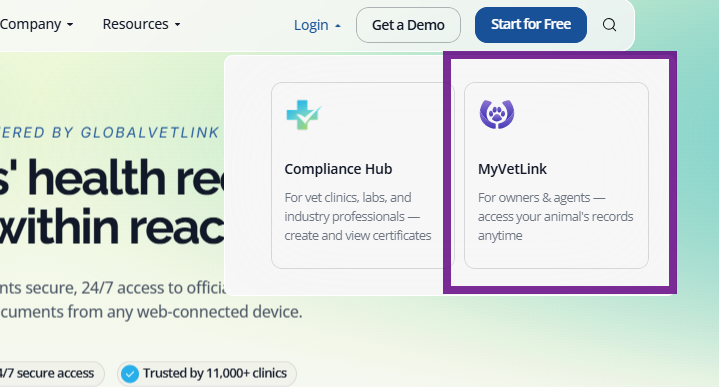Viewport: 719px width, 387px height.
Task: Click the 'GLOBALVETLINK' tagline text
Action: [x=150, y=133]
